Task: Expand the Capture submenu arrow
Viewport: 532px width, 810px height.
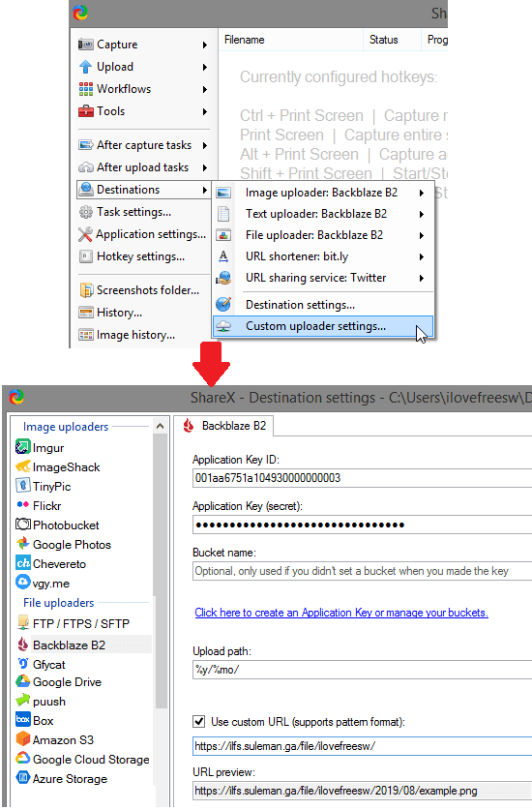Action: (x=204, y=45)
